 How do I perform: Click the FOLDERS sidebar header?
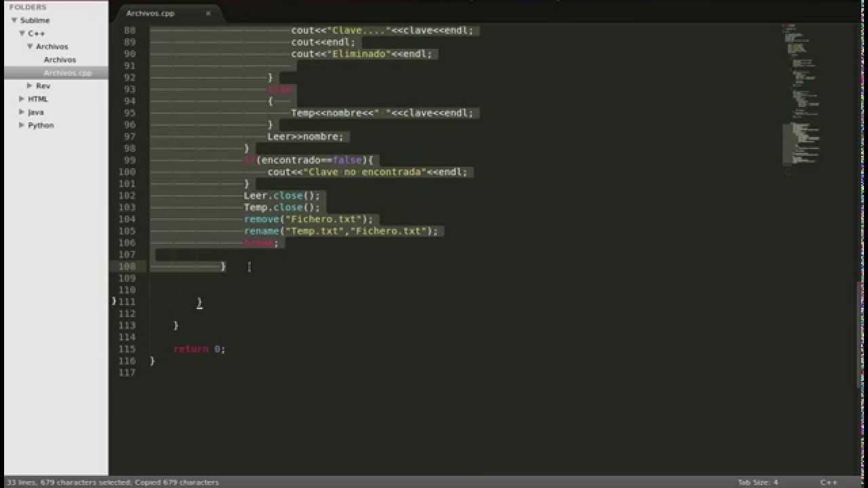(x=28, y=7)
